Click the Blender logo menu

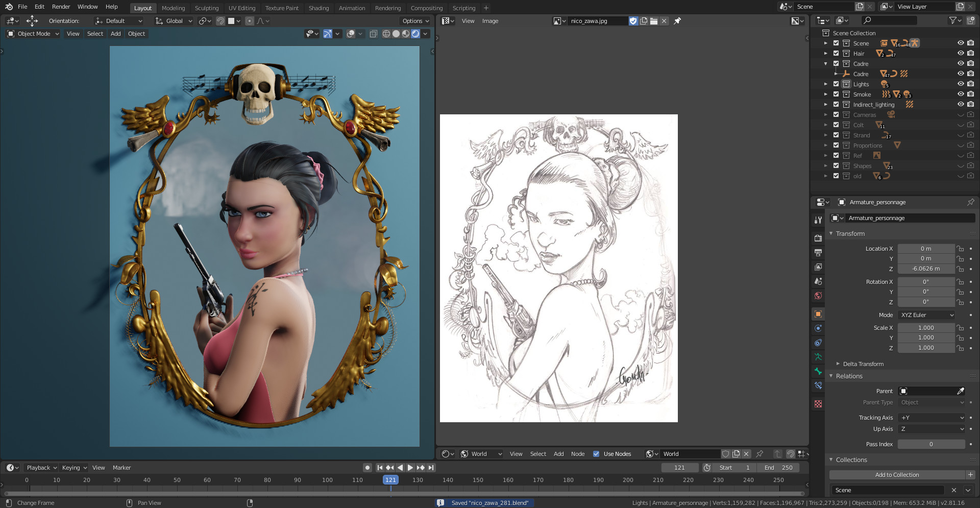(x=9, y=7)
